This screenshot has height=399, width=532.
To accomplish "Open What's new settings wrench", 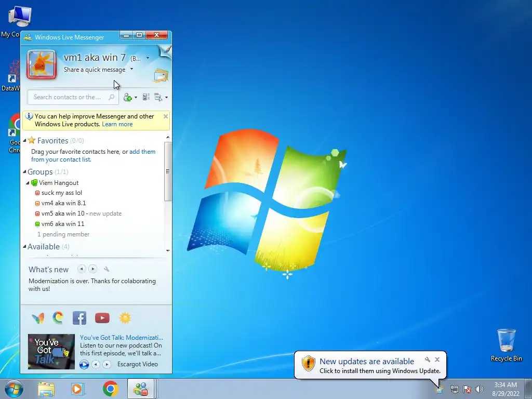I will point(106,270).
